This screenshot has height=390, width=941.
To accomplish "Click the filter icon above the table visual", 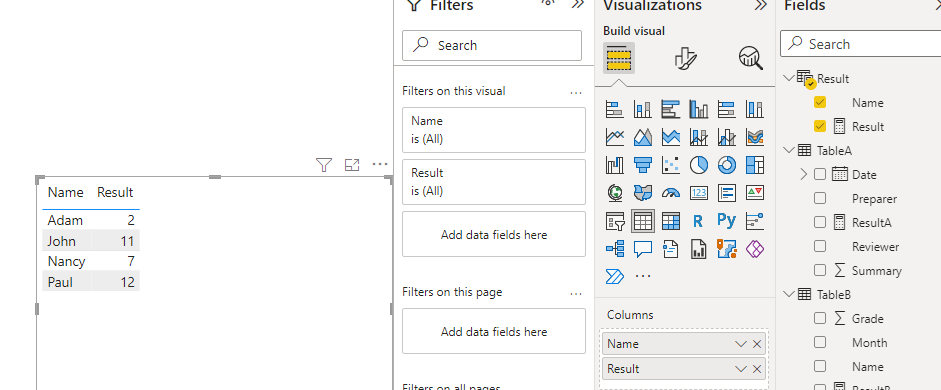I will point(324,165).
